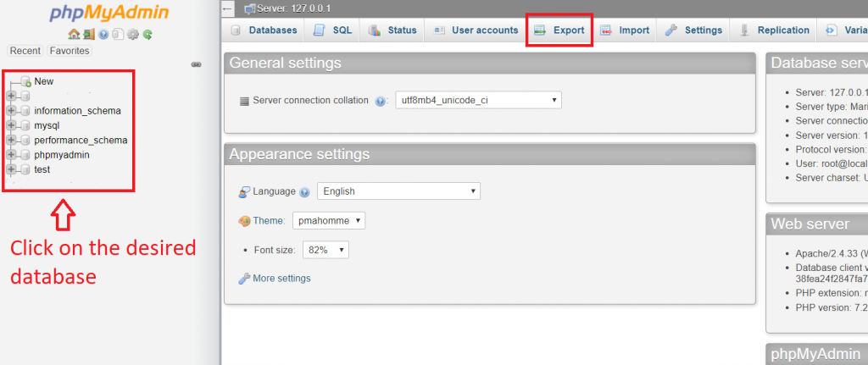Click the Apache/2.4.33 list entry
Viewport: 868px width, 365px height.
[x=832, y=254]
